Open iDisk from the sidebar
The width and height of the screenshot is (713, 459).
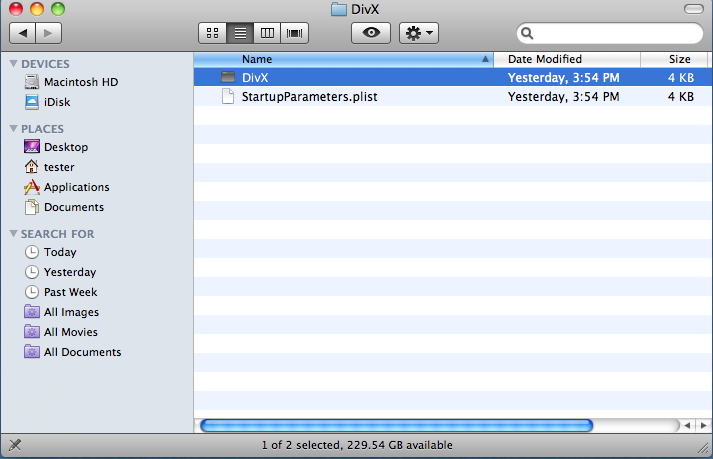pos(57,102)
